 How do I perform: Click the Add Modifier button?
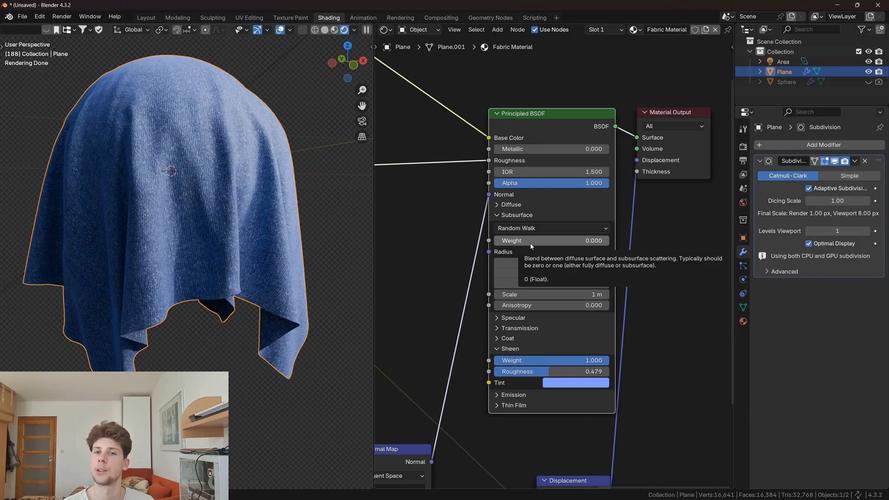point(819,145)
